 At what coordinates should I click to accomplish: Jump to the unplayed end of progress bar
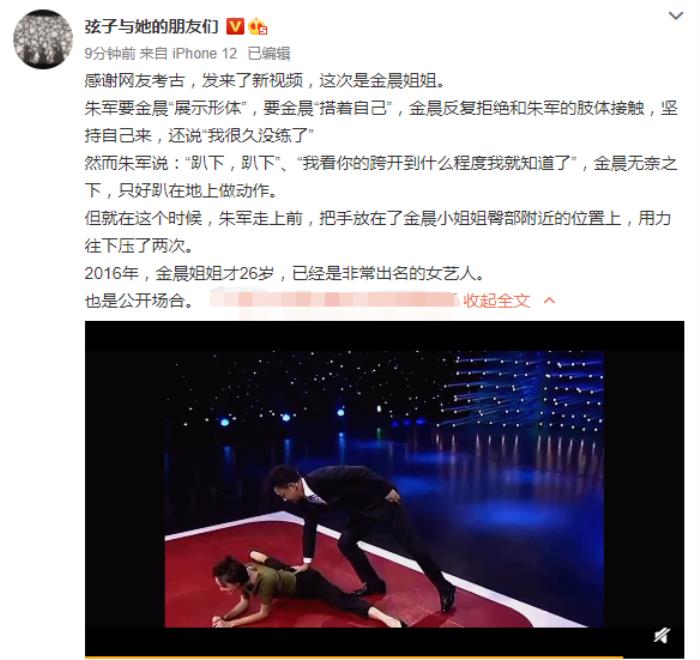click(653, 657)
